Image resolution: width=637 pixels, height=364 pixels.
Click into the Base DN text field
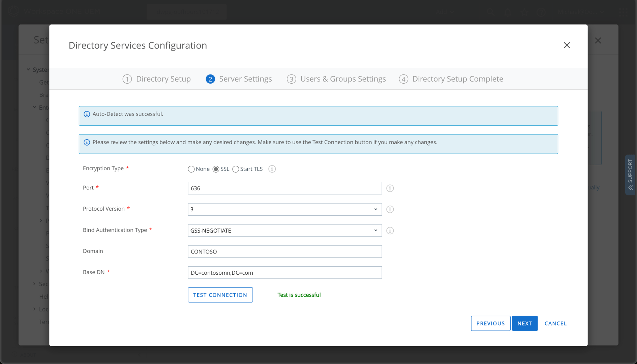click(x=284, y=273)
